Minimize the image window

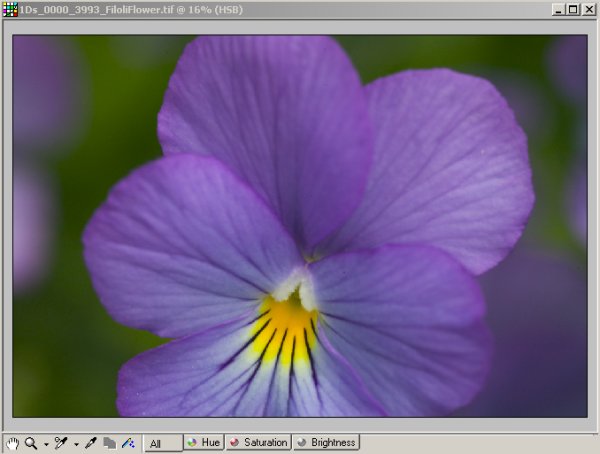[559, 10]
